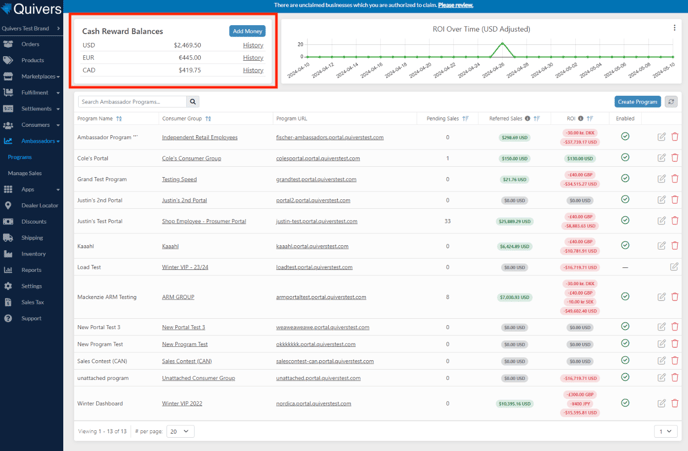The image size is (688, 451).
Task: Delete the Grand Test Program
Action: click(675, 179)
